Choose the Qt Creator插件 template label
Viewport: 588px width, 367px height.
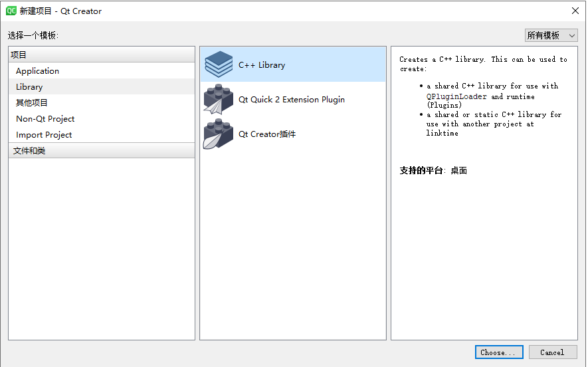click(267, 134)
